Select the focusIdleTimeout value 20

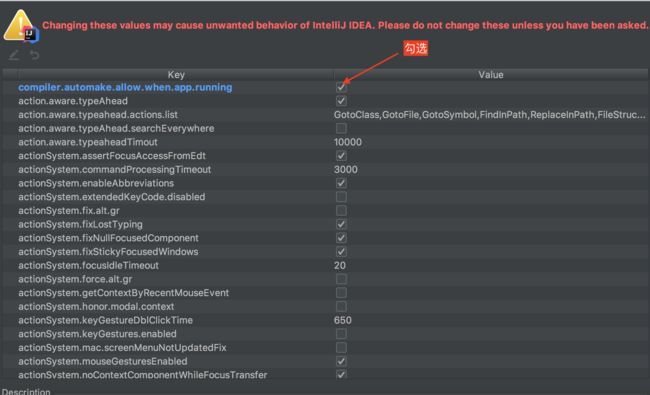[x=340, y=265]
